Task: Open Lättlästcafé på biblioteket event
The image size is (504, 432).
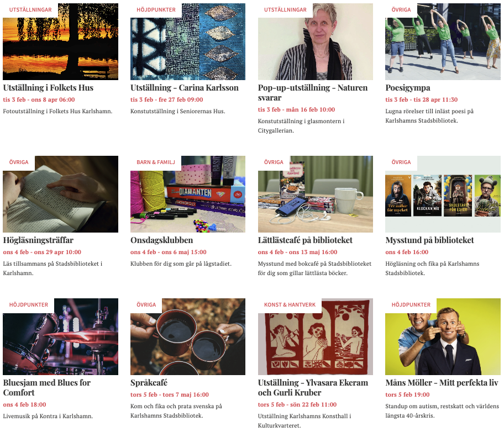Action: tap(305, 240)
